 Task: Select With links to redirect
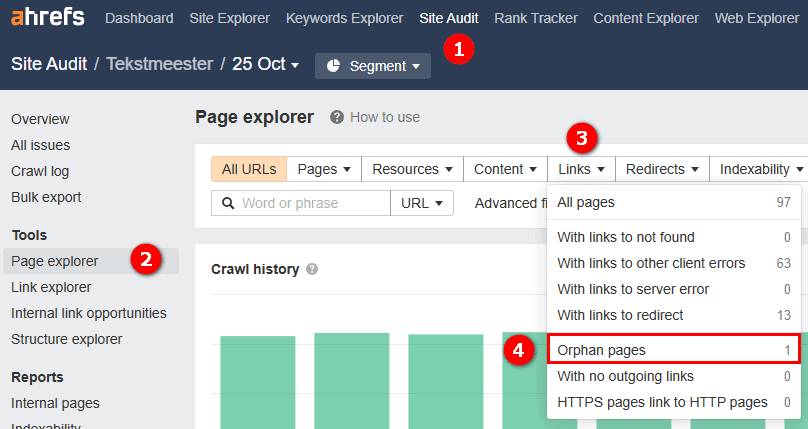[x=674, y=315]
